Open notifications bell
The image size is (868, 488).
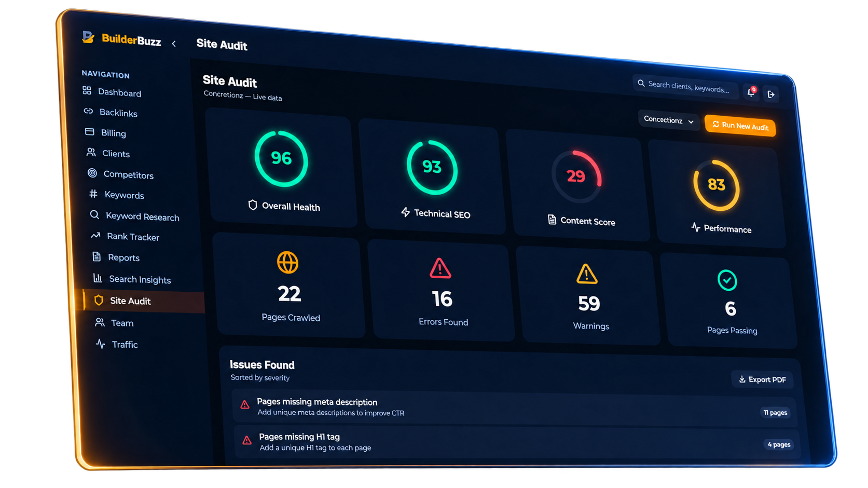(751, 92)
